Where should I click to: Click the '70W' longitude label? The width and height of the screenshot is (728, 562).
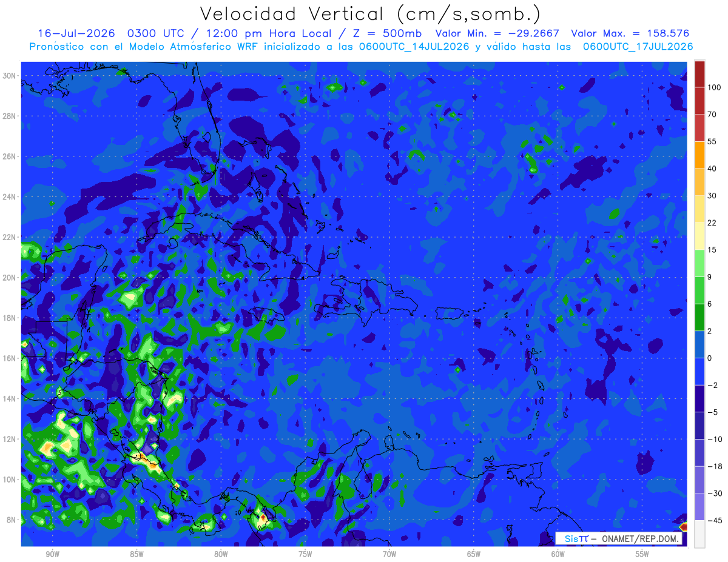[x=389, y=554]
